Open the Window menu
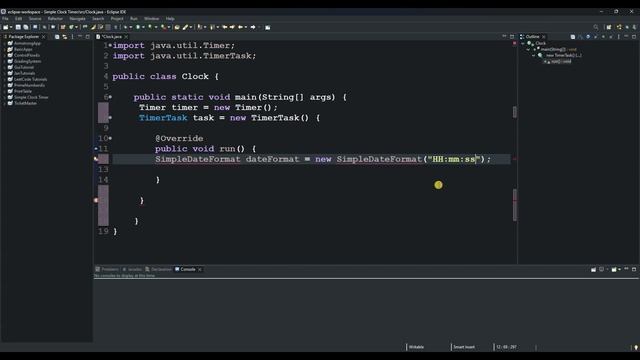 tap(151, 19)
